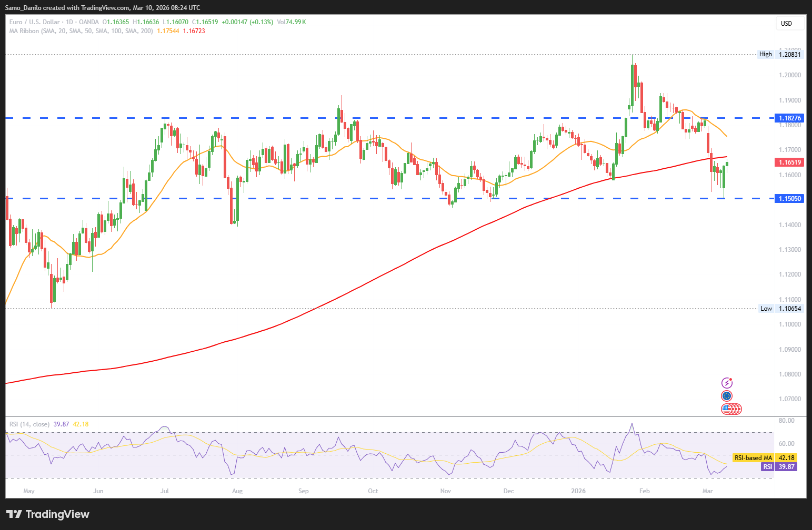Click the Low 1.10654 price marker

point(781,309)
